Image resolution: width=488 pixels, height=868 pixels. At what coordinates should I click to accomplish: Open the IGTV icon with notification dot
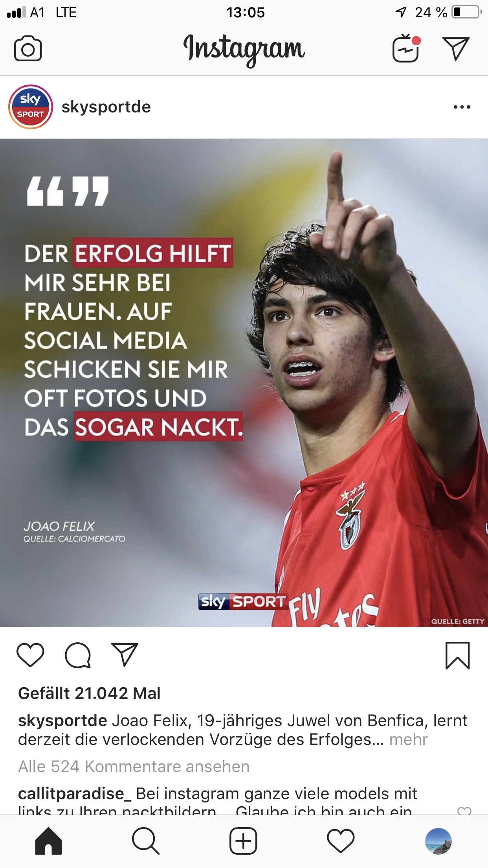[406, 48]
